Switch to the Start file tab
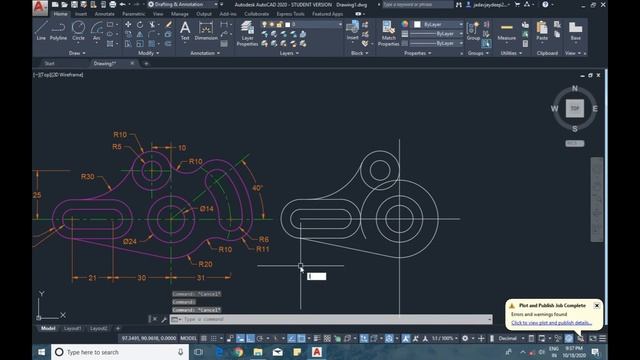The width and height of the screenshot is (640, 360). [49, 63]
